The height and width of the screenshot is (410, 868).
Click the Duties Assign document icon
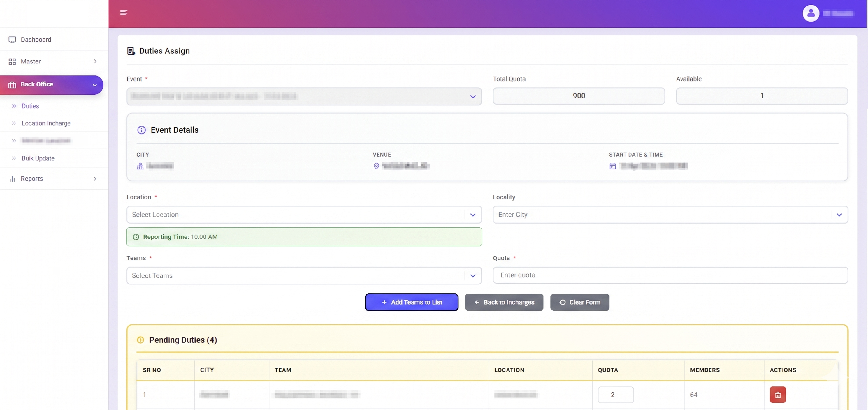click(131, 51)
